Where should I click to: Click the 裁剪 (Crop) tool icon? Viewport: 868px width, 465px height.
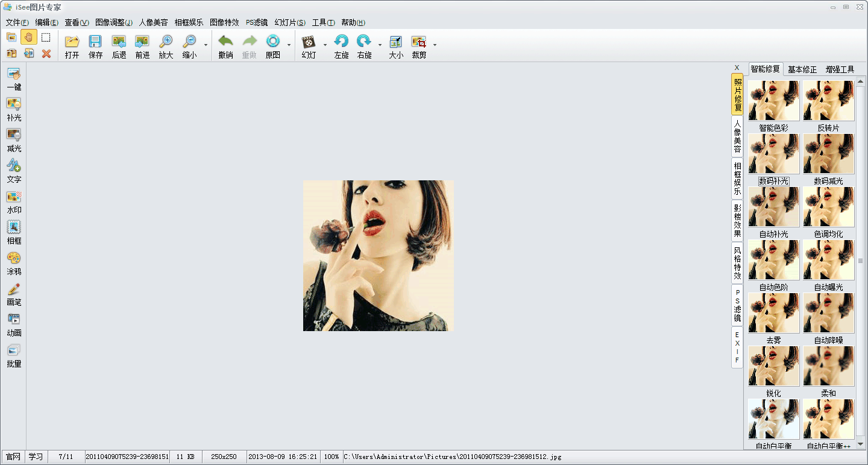[418, 42]
